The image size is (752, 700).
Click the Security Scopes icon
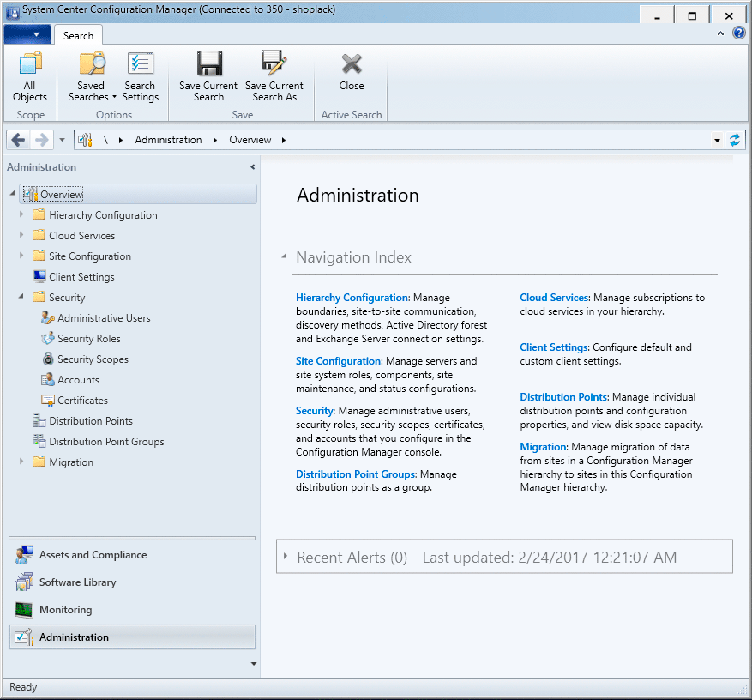coord(47,359)
